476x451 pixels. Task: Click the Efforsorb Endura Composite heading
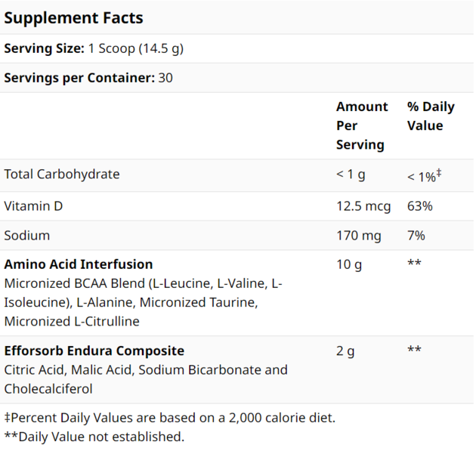click(94, 351)
